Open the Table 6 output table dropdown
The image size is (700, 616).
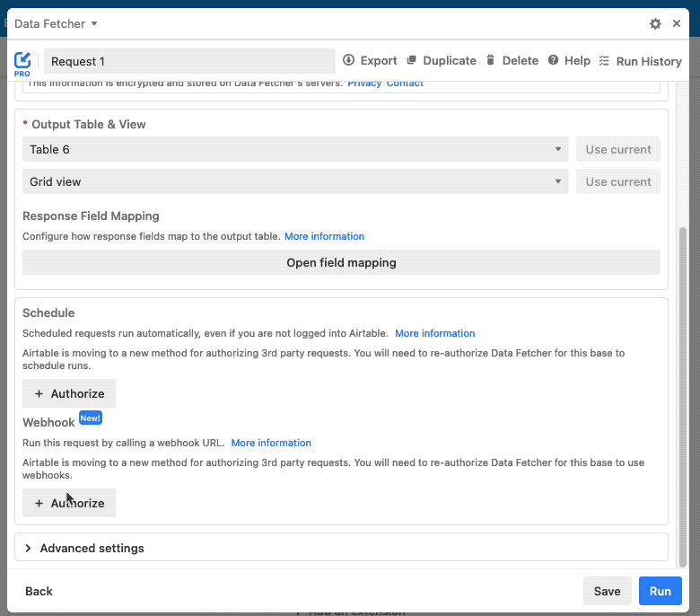click(295, 149)
